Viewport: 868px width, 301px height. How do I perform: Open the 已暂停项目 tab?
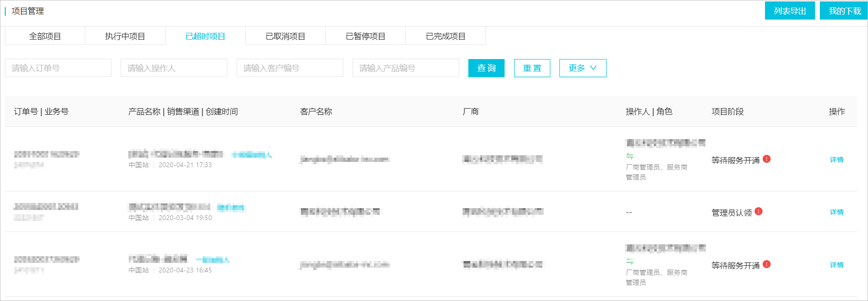coord(365,36)
